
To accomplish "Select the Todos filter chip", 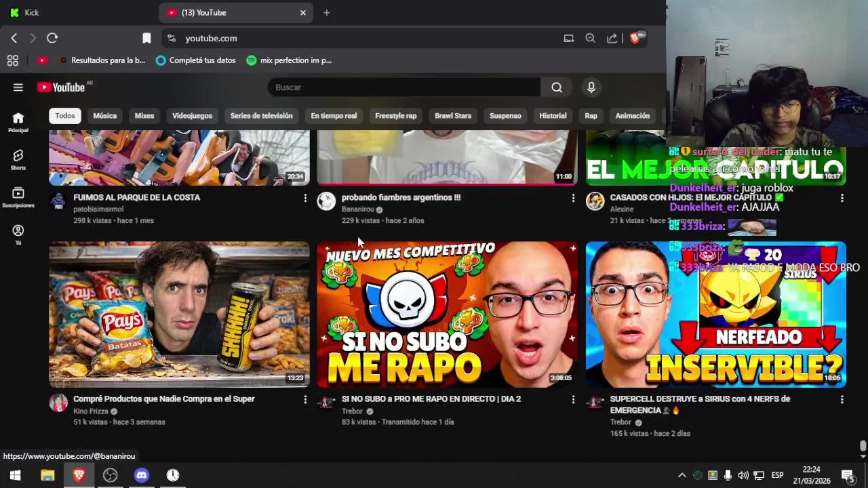I will [65, 116].
